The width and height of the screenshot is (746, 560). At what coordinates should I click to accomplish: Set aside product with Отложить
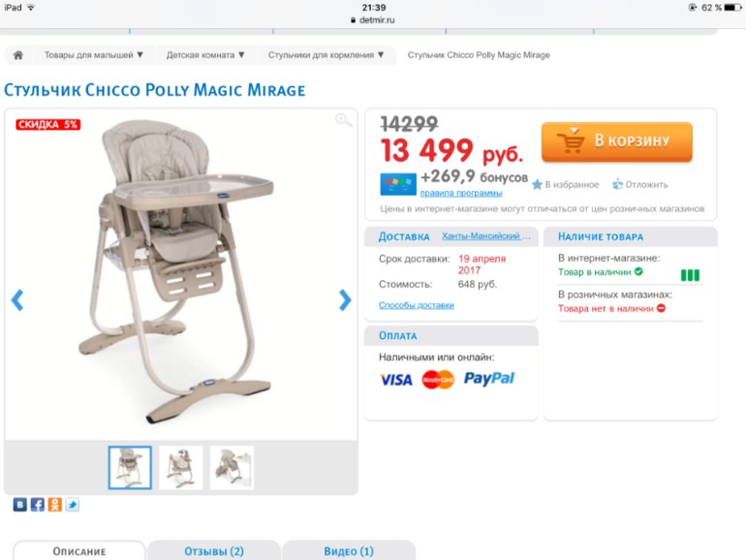pos(639,185)
